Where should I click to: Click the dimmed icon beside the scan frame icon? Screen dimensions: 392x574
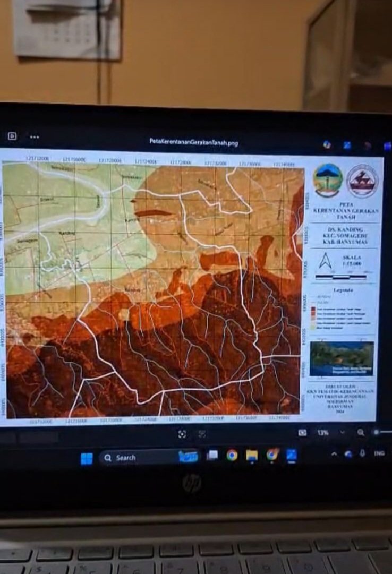pos(202,434)
